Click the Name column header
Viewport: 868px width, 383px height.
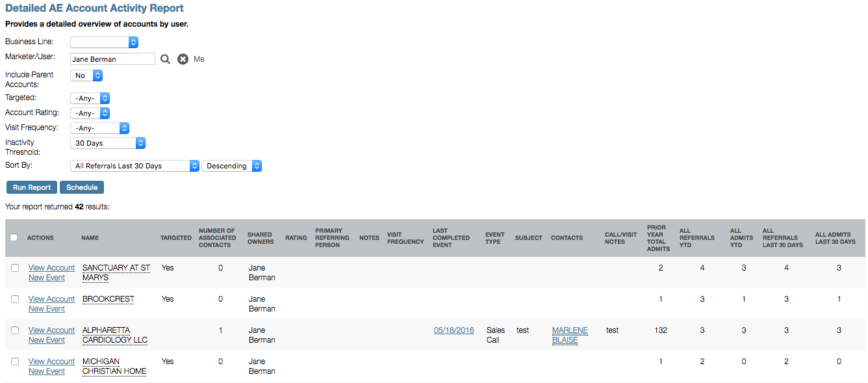(90, 238)
